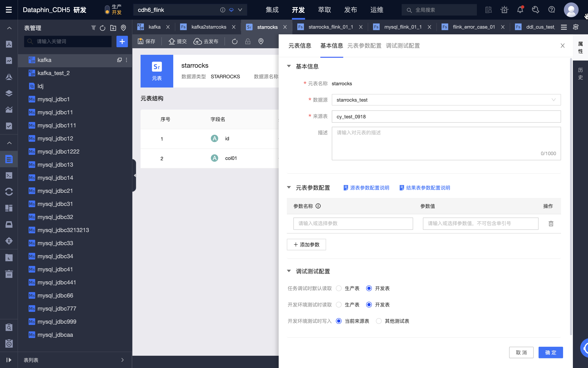Click the 描述 text area
This screenshot has height=368, width=588.
click(x=446, y=143)
